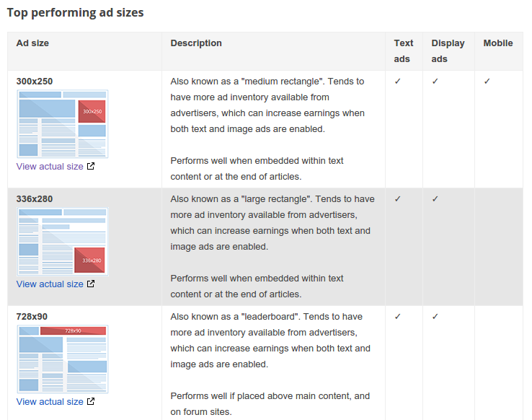The height and width of the screenshot is (420, 532).
Task: Click the Description column header
Action: [x=196, y=43]
